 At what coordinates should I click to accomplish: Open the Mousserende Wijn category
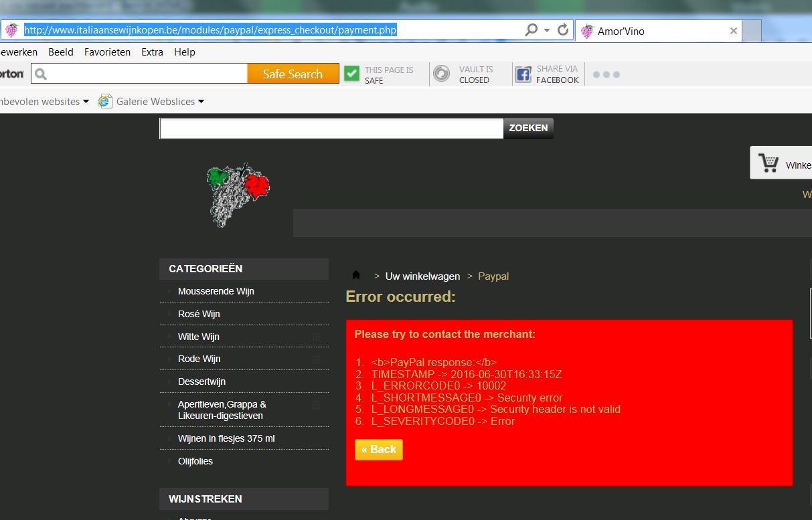pyautogui.click(x=216, y=291)
